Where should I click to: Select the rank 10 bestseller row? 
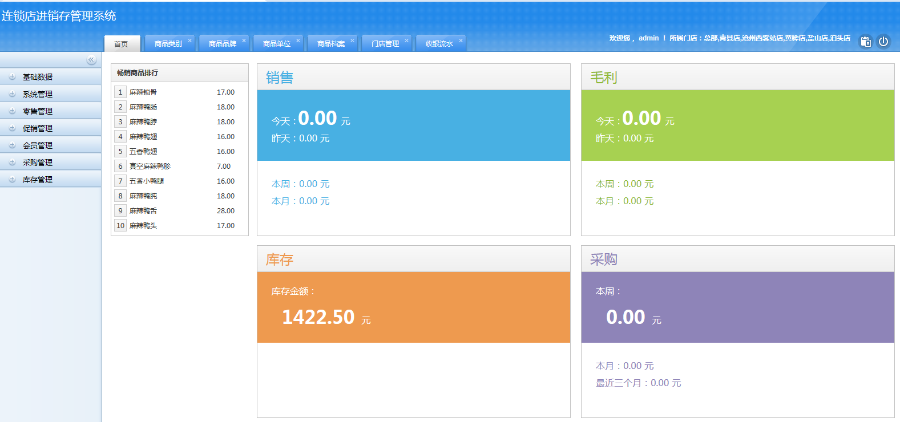[x=180, y=226]
